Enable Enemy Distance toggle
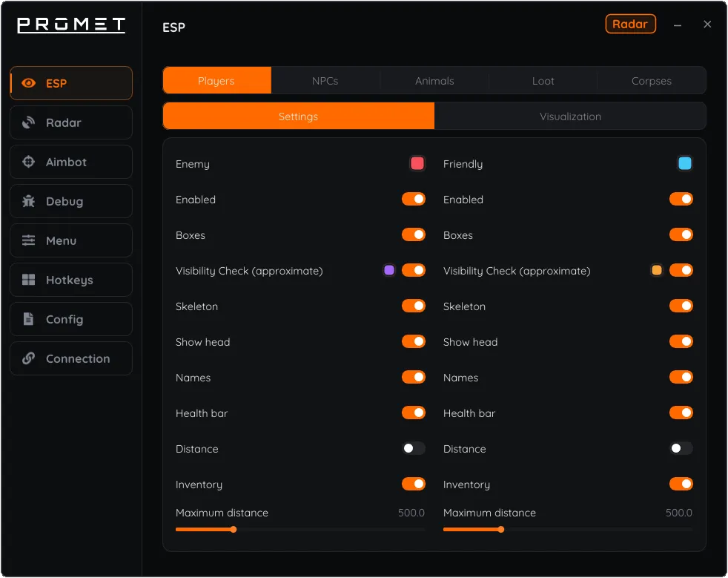 pos(414,448)
